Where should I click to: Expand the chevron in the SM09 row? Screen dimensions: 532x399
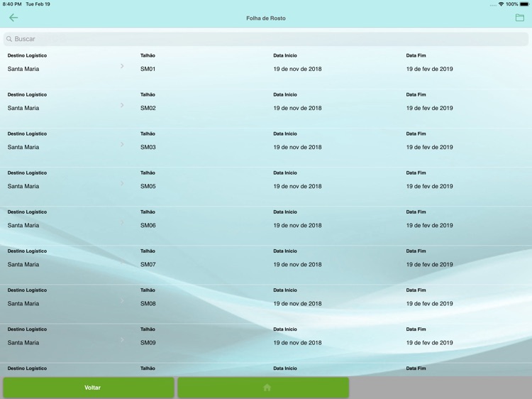click(x=122, y=339)
